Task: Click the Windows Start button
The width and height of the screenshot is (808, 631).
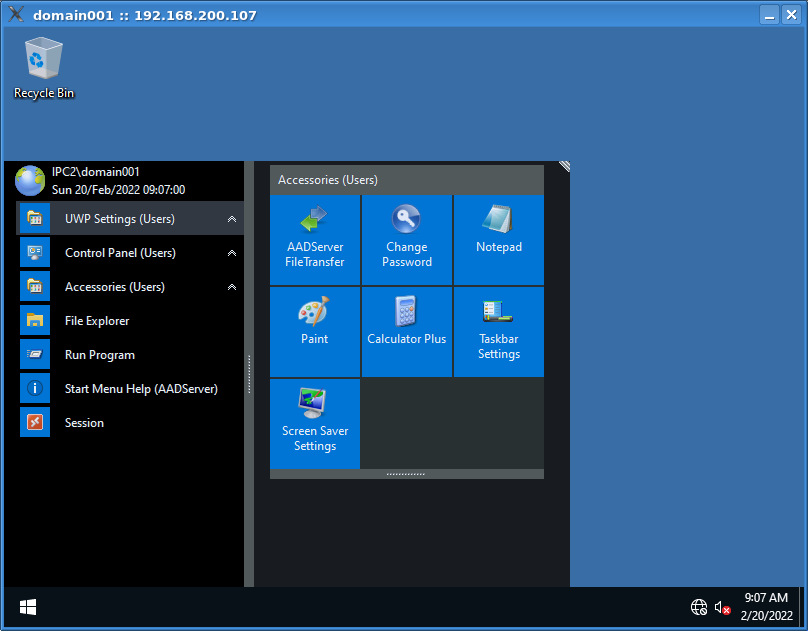Action: coord(28,607)
